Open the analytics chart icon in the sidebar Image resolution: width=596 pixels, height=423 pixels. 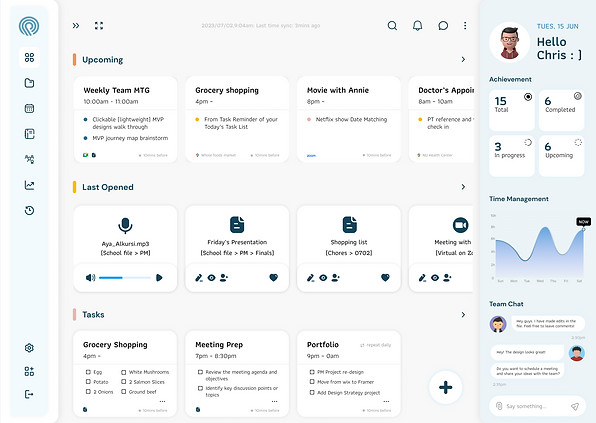coord(29,185)
